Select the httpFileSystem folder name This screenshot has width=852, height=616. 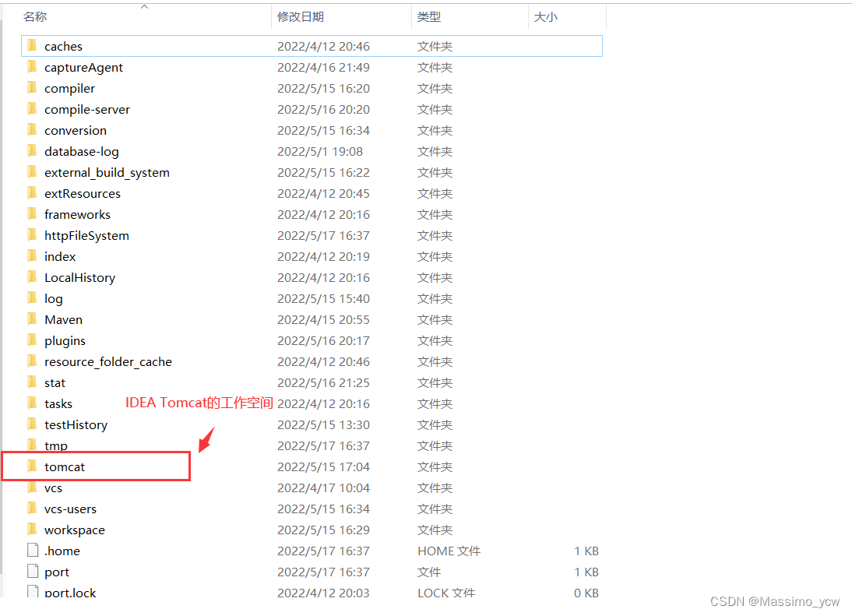[x=87, y=236]
